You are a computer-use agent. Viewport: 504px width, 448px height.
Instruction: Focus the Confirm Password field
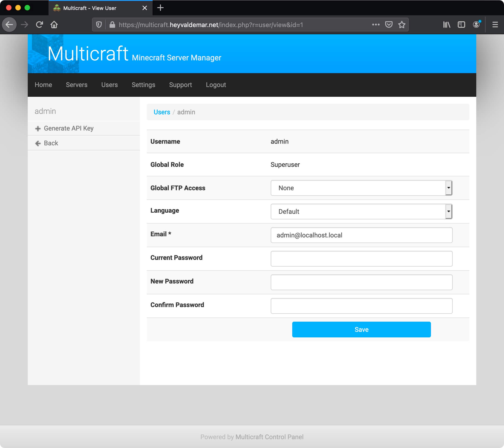[361, 306]
